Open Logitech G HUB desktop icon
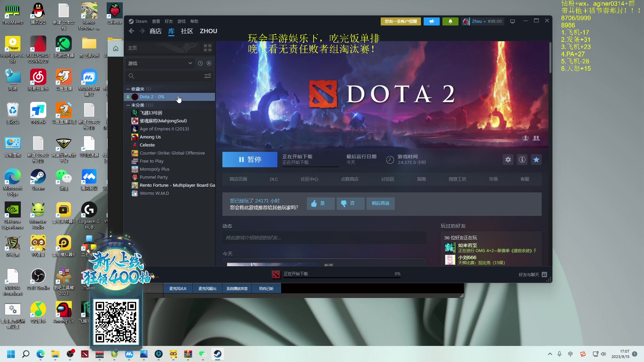 coord(89,216)
